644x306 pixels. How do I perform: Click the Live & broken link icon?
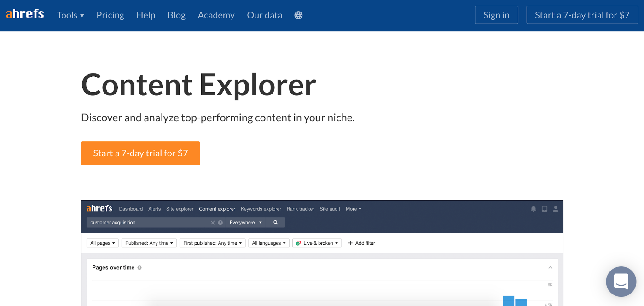pyautogui.click(x=298, y=243)
